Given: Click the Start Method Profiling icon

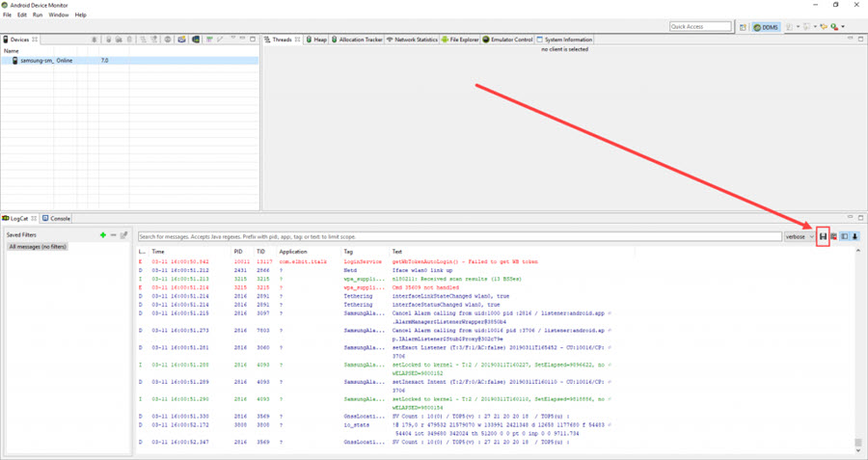Looking at the screenshot, I should click(154, 40).
